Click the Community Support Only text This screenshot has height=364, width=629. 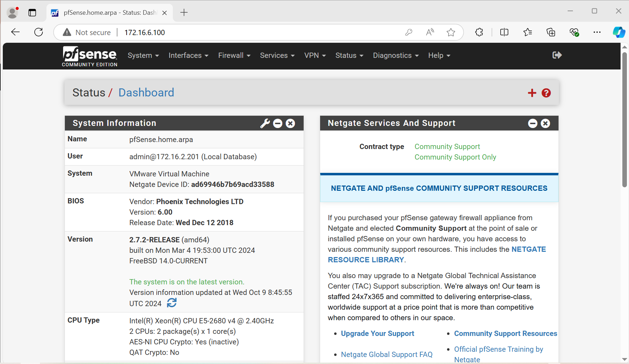click(x=455, y=157)
